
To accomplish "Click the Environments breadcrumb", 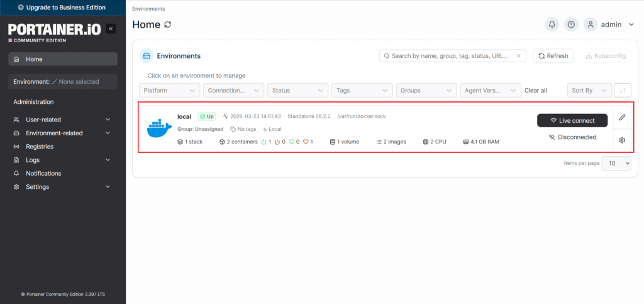I will pyautogui.click(x=148, y=9).
